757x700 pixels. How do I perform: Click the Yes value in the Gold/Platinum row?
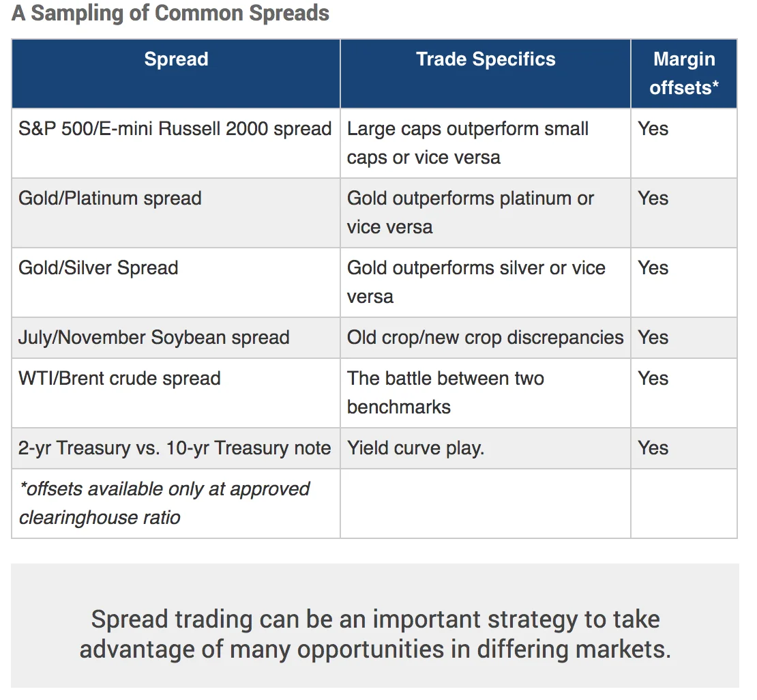(653, 199)
